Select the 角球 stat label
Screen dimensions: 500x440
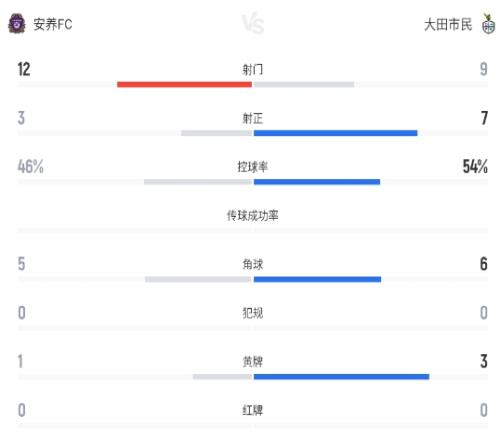click(x=253, y=264)
